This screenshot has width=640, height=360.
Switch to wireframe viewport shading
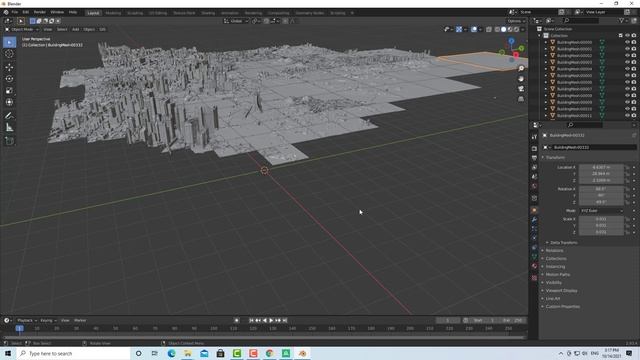point(497,29)
